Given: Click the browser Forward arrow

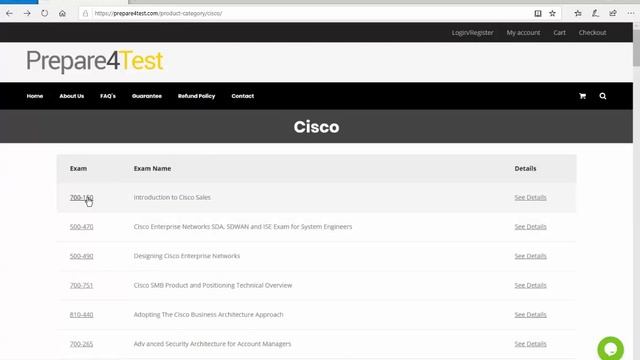Looking at the screenshot, I should [27, 13].
